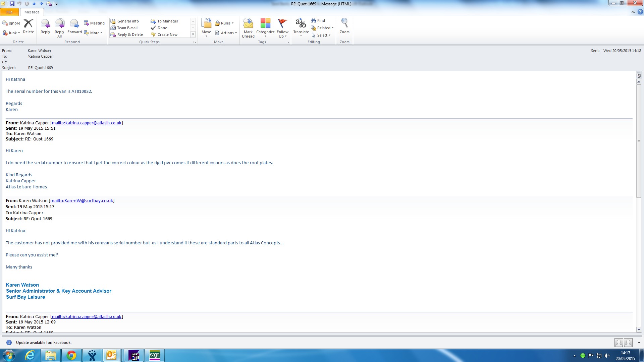This screenshot has height=362, width=644.
Task: Expand the Quick Steps gallery
Action: pos(193,35)
